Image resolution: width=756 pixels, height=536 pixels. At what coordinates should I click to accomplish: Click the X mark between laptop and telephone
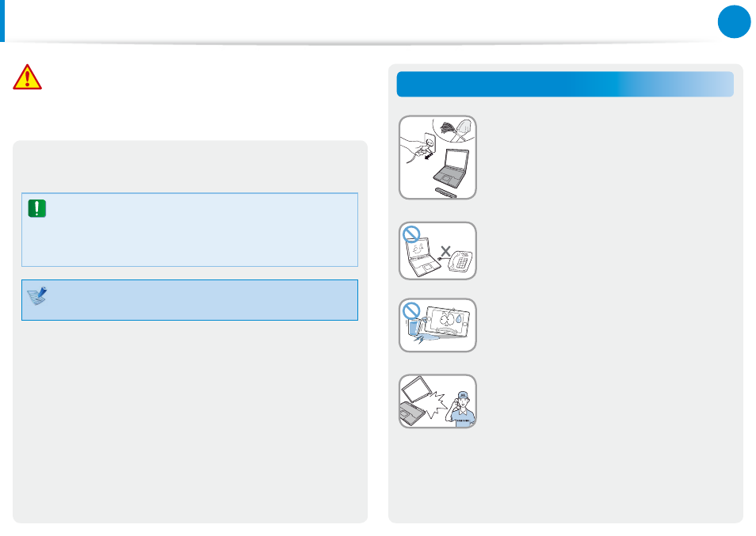[x=445, y=251]
